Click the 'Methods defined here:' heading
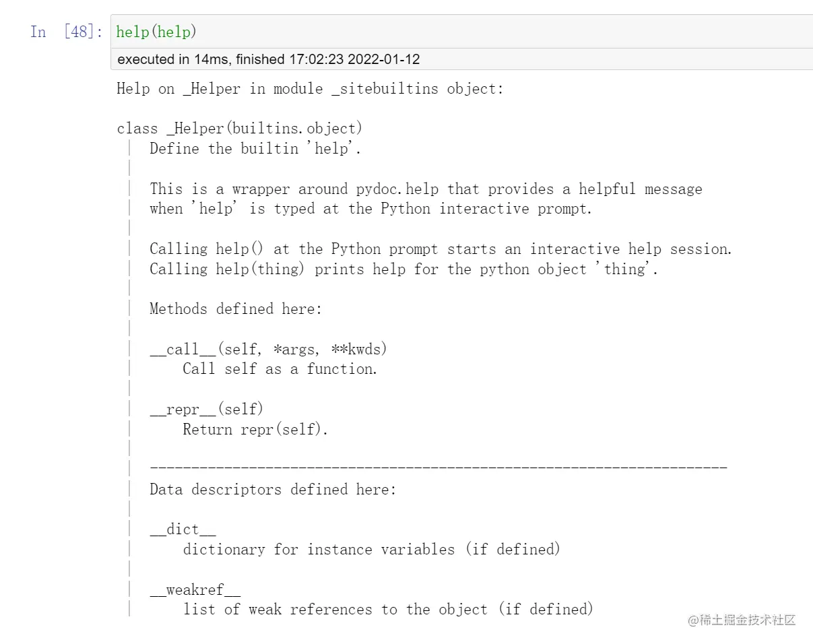This screenshot has height=644, width=813. tap(236, 309)
